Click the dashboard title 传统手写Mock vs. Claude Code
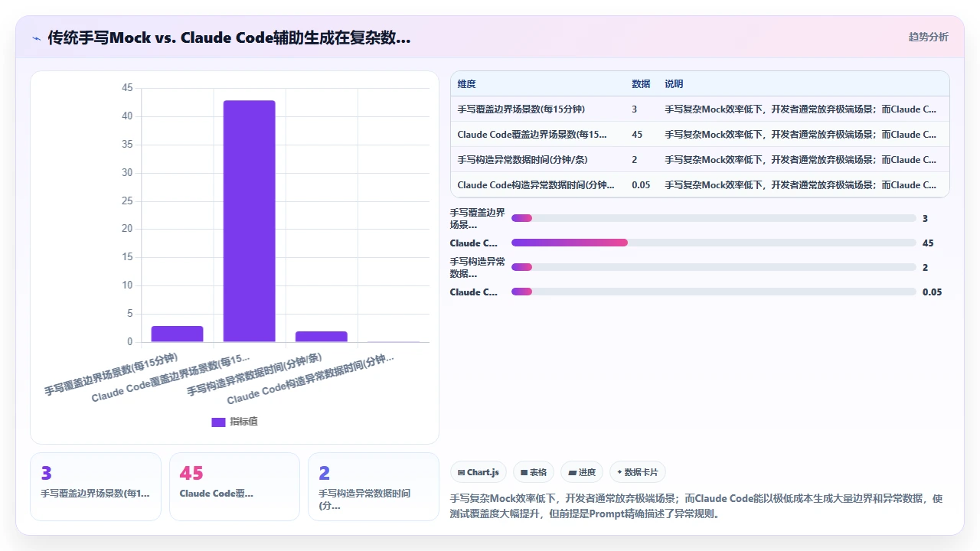This screenshot has width=980, height=551. (229, 37)
